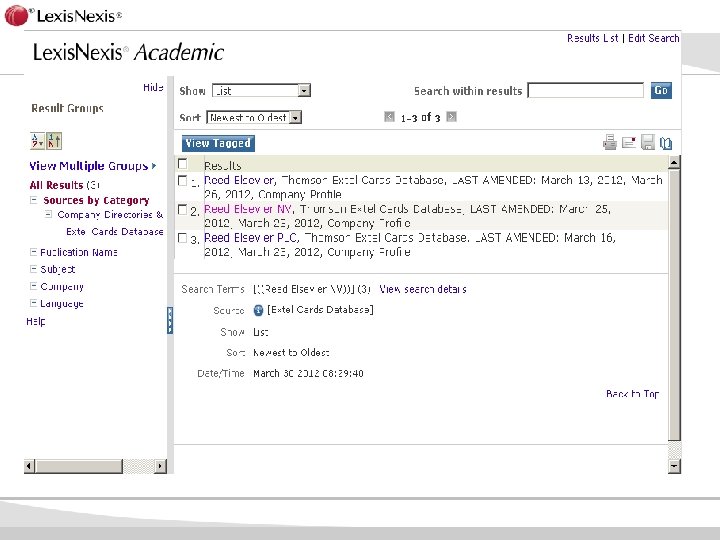Click View search details link
Viewport: 720px width, 540px height.
click(x=423, y=289)
